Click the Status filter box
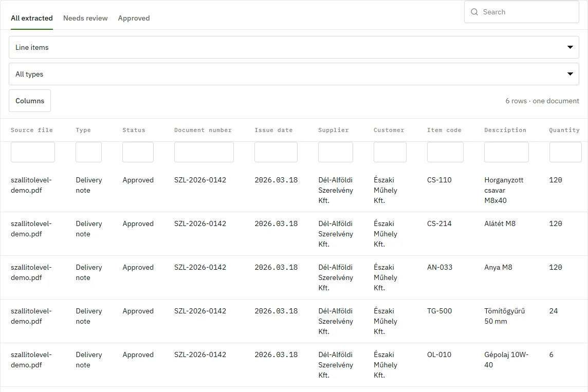The height and width of the screenshot is (392, 588). (138, 152)
